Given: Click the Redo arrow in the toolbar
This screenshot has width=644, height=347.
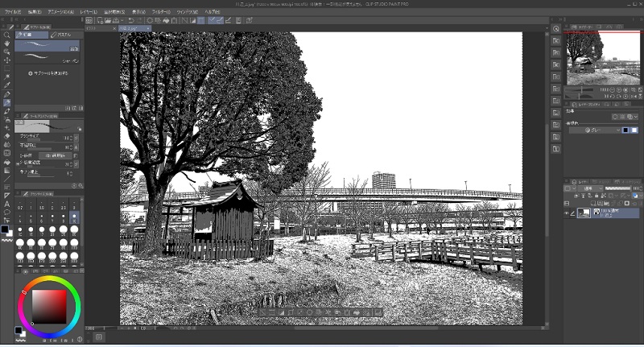Looking at the screenshot, I should point(139,20).
